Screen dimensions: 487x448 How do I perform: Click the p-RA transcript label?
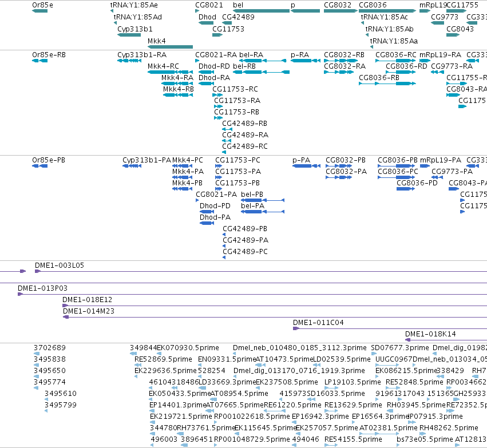pos(300,55)
